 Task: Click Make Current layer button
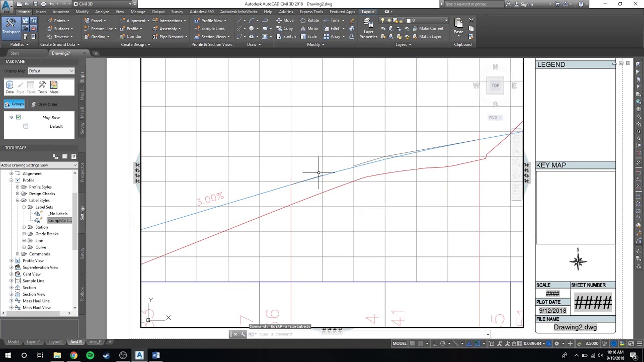(427, 29)
